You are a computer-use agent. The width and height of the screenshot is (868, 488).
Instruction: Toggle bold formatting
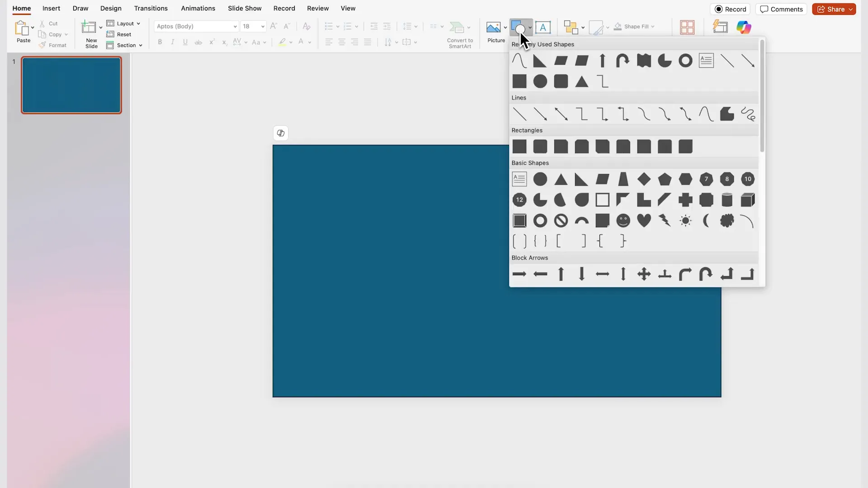pos(160,42)
